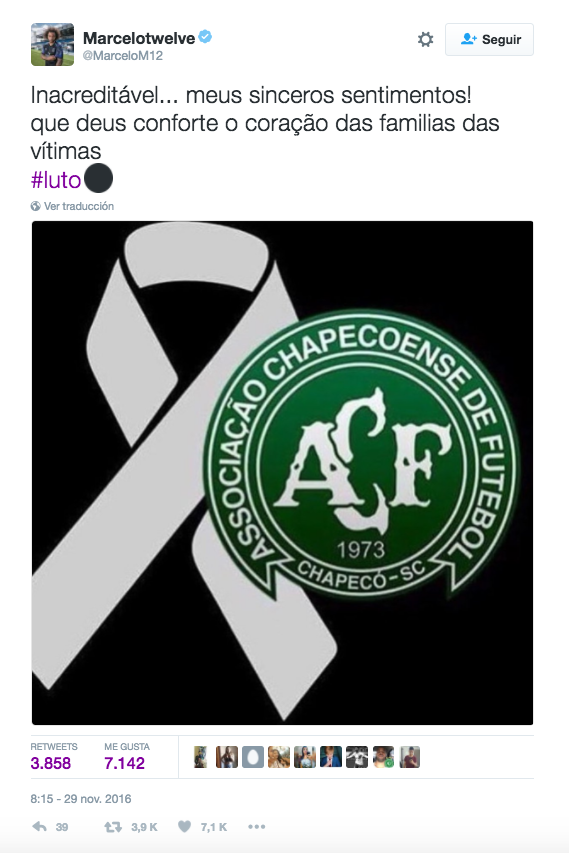Click the retweet icon
The height and width of the screenshot is (853, 569).
113,827
